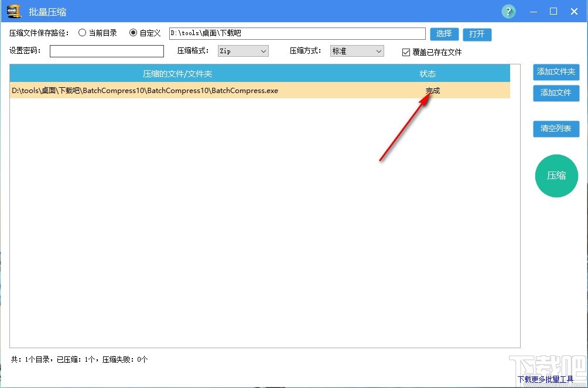Open the 下载更多批量工具 link
This screenshot has height=388, width=588.
546,379
